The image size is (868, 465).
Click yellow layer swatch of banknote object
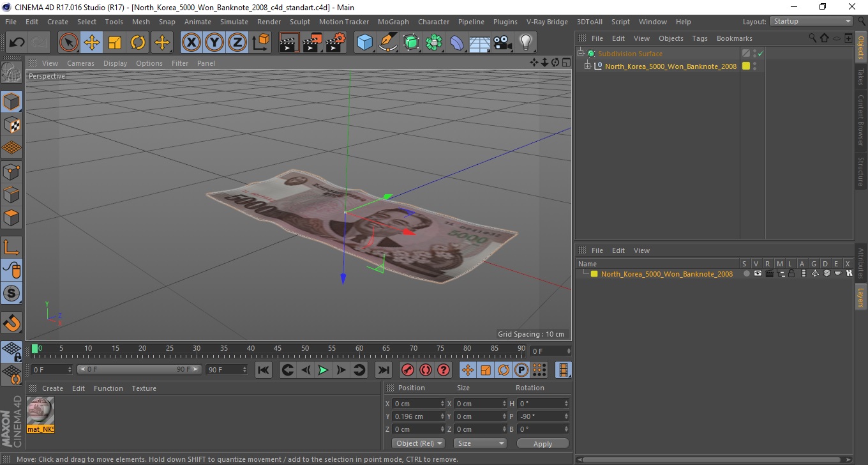point(745,66)
